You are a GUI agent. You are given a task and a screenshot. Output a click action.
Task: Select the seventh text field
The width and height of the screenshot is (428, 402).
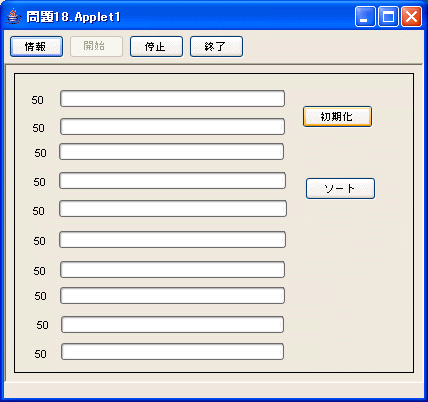pos(172,270)
